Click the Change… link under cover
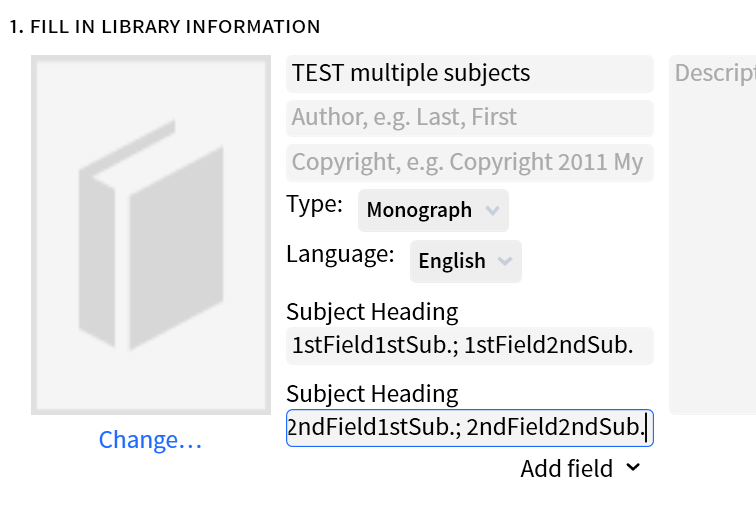The image size is (756, 509). 150,440
